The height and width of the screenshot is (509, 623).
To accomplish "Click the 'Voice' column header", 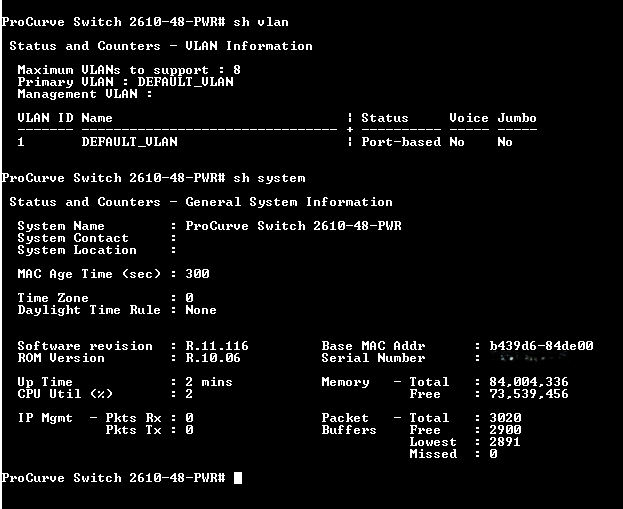I will tap(469, 118).
